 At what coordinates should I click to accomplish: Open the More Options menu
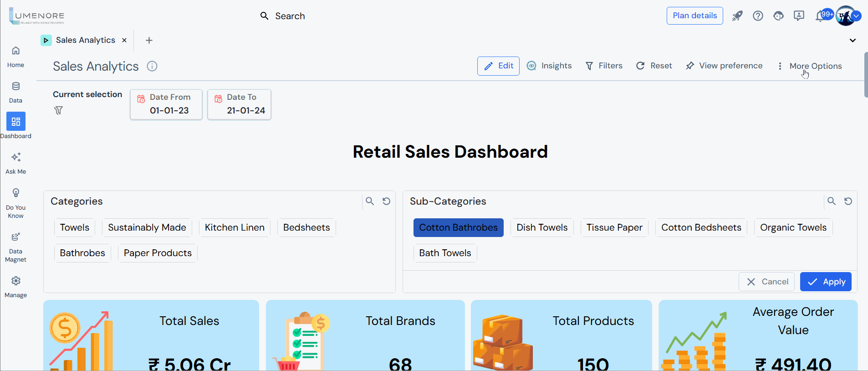pyautogui.click(x=811, y=66)
